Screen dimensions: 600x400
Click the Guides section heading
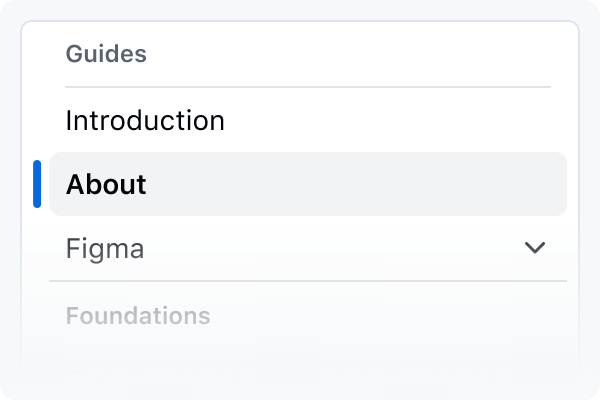[106, 54]
